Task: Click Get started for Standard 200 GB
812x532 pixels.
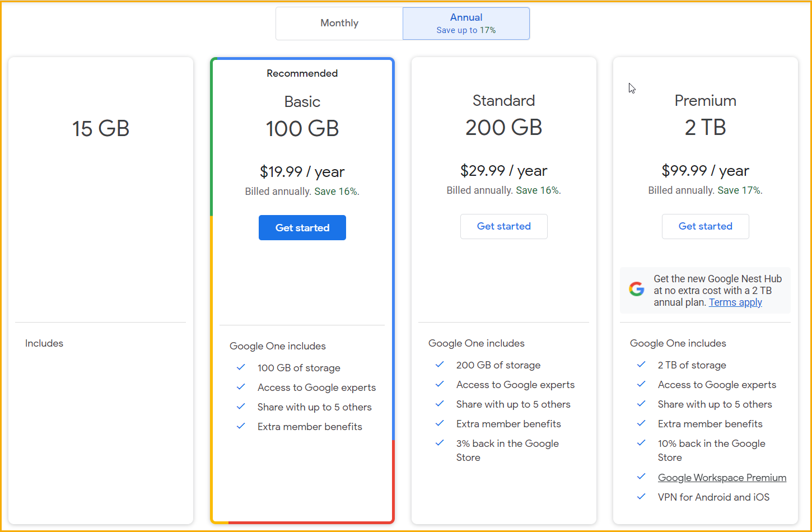Action: 503,226
